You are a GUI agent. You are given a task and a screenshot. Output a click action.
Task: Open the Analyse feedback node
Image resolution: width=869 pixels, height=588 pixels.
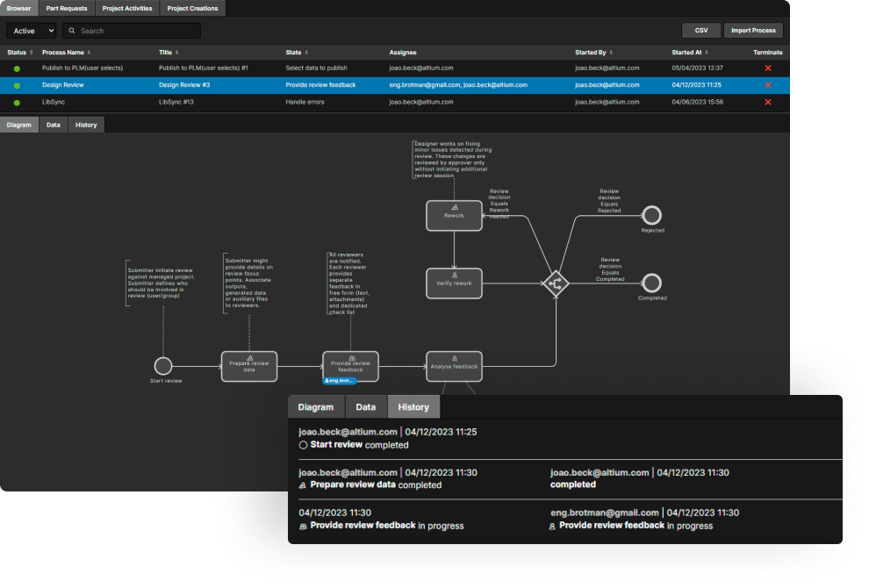click(x=452, y=367)
